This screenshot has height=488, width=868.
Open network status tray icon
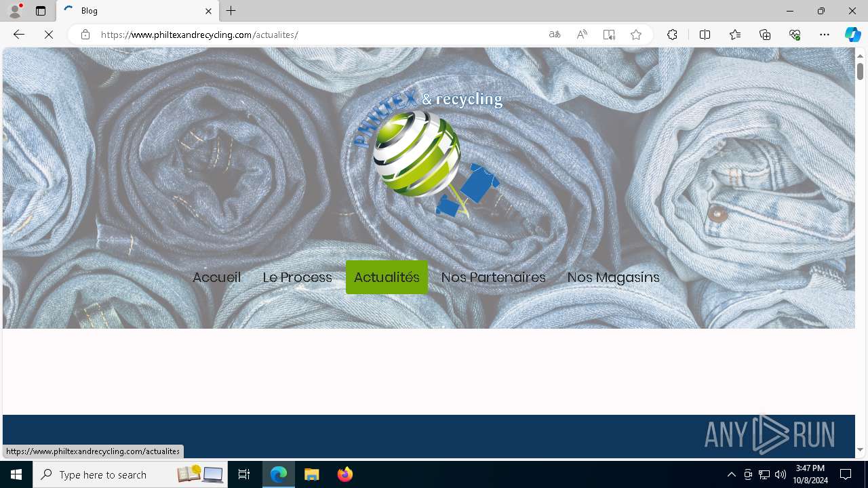point(764,474)
